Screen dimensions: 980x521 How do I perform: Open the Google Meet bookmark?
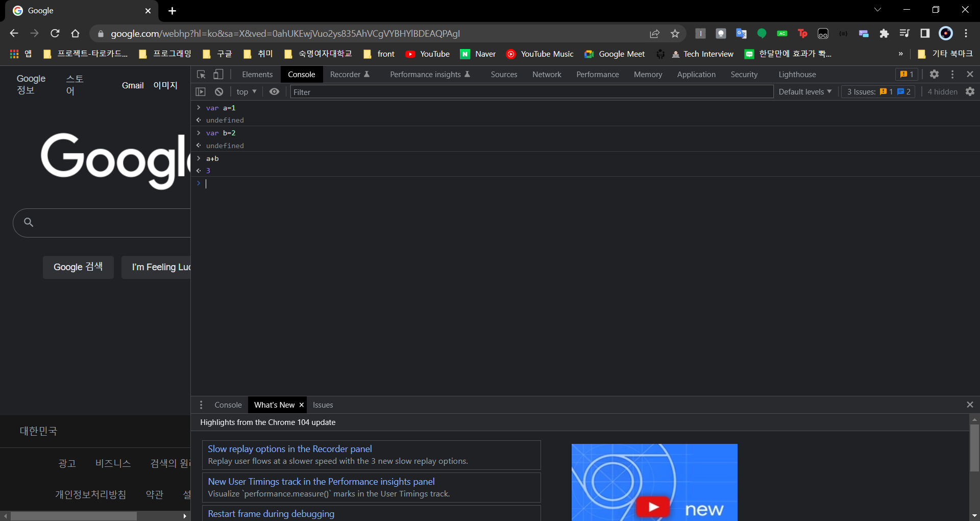[615, 54]
